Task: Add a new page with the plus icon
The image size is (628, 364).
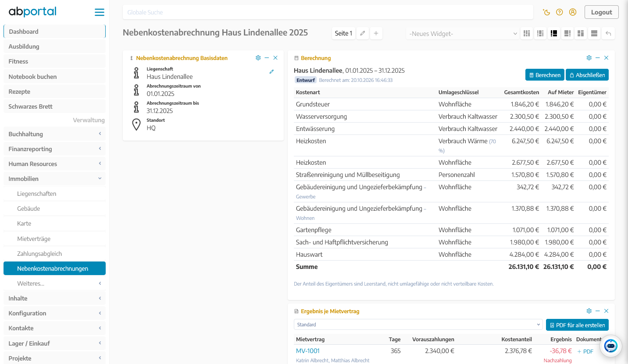Action: pyautogui.click(x=376, y=33)
